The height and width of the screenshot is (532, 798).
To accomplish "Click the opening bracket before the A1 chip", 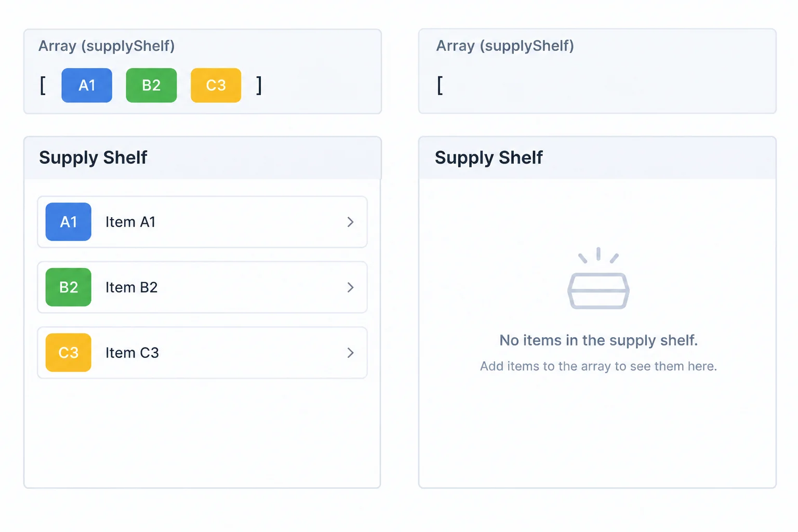I will click(43, 85).
